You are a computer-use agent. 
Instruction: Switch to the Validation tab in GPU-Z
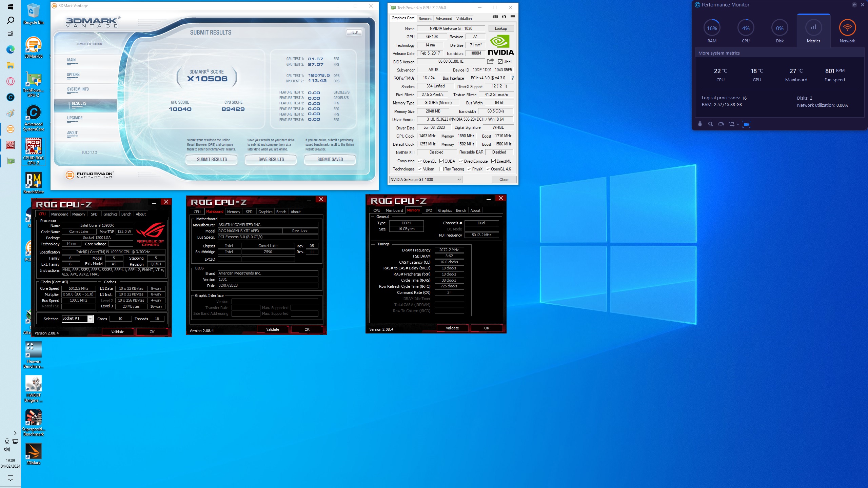tap(464, 19)
